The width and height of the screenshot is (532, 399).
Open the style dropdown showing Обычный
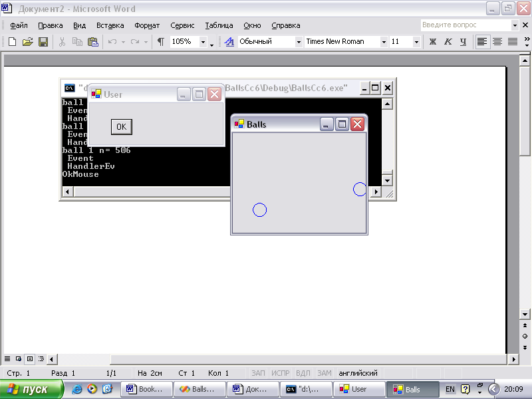pyautogui.click(x=299, y=42)
